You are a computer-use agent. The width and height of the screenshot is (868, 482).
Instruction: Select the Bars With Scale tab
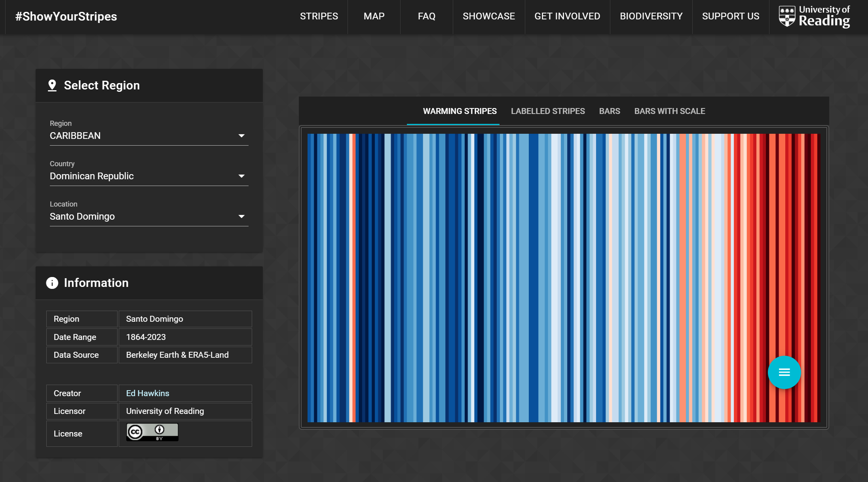[x=669, y=111]
